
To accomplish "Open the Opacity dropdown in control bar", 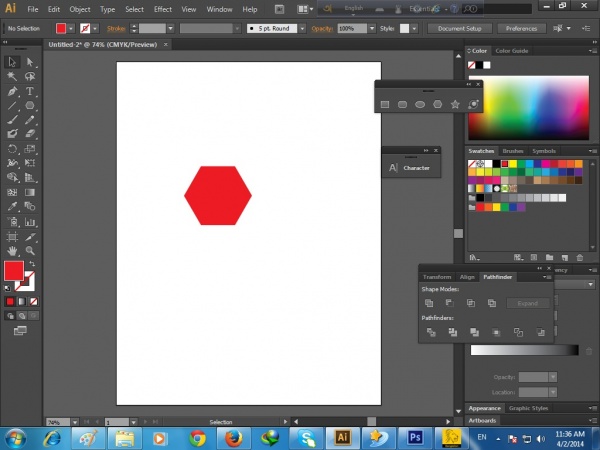I will click(372, 29).
